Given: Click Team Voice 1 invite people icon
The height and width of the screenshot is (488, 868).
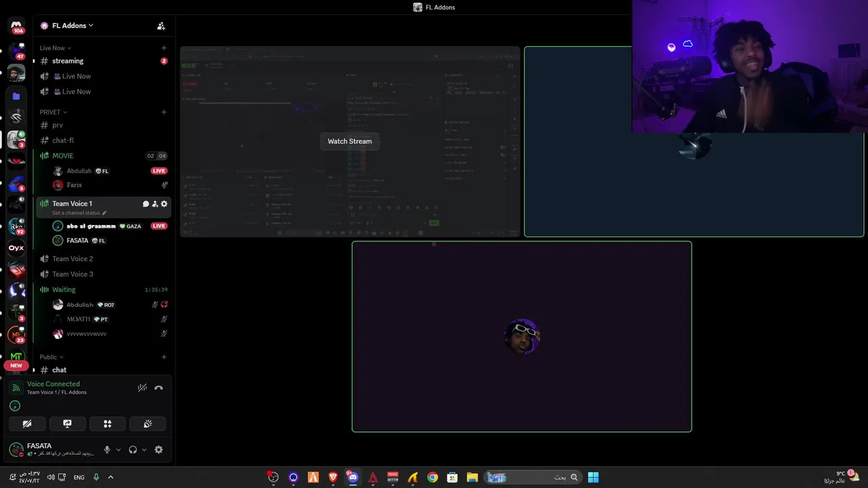Looking at the screenshot, I should click(155, 204).
